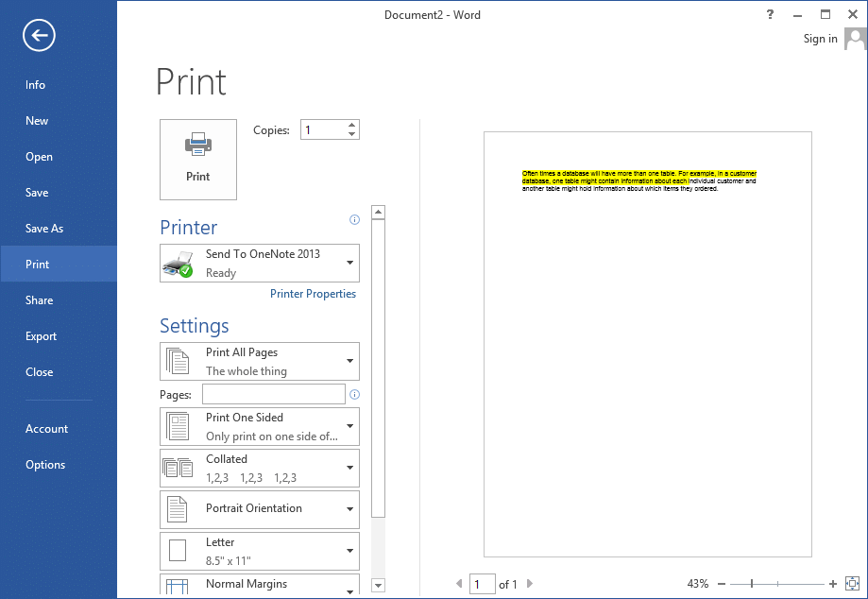Zoom in using the plus button

pyautogui.click(x=833, y=584)
